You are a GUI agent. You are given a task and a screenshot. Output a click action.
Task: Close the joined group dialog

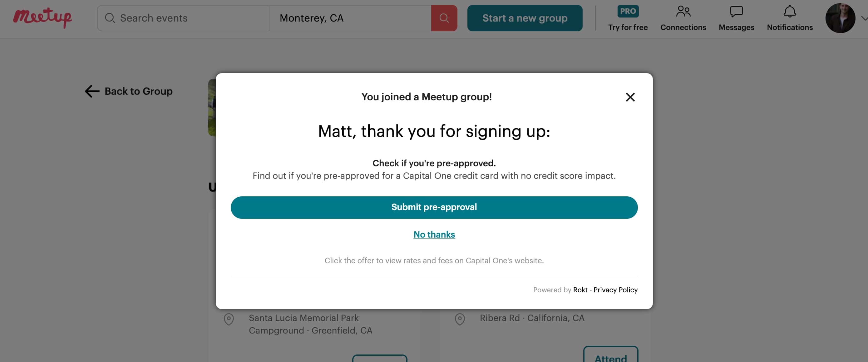tap(630, 97)
